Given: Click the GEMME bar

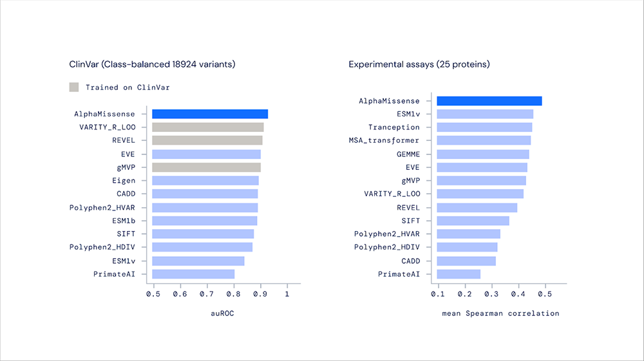Looking at the screenshot, I should point(482,154).
